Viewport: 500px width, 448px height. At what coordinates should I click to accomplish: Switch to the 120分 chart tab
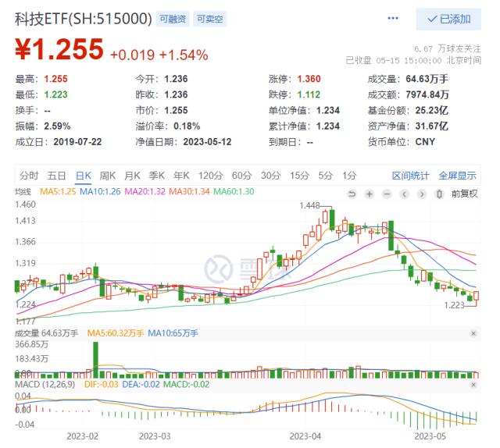coord(210,176)
